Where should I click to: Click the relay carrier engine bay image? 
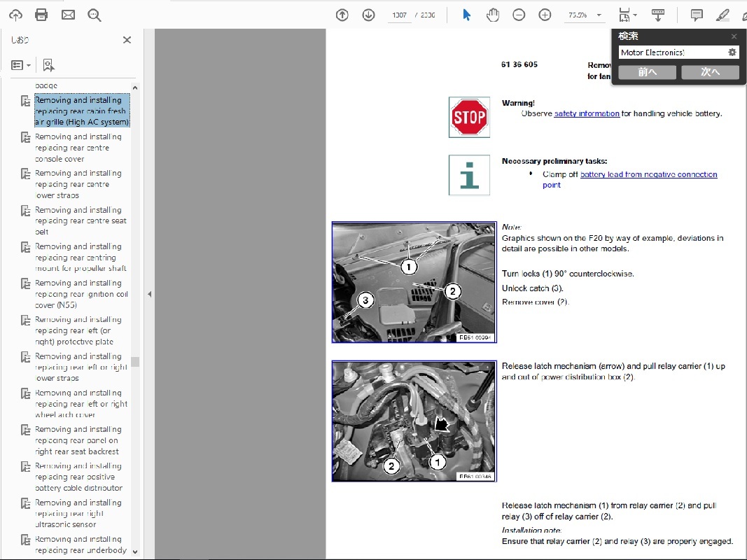tap(414, 421)
